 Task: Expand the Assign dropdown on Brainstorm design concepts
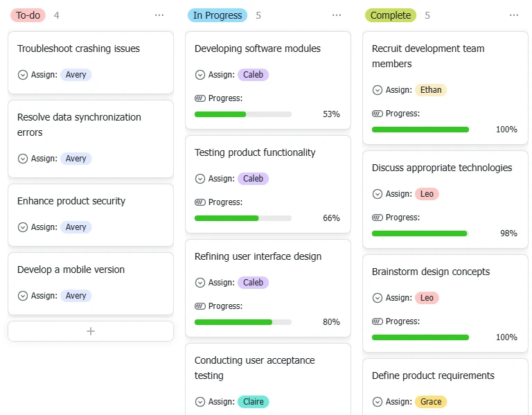coord(378,298)
